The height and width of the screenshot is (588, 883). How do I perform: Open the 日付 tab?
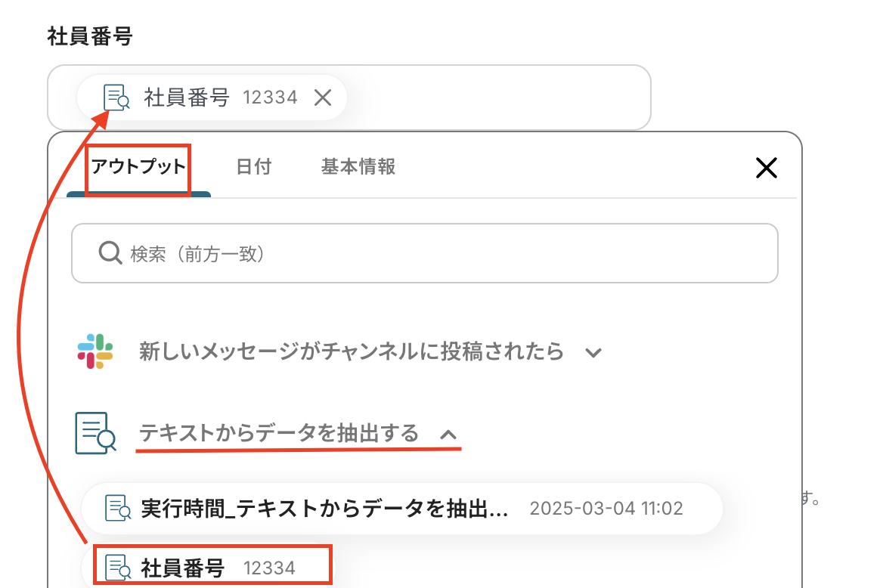[253, 167]
